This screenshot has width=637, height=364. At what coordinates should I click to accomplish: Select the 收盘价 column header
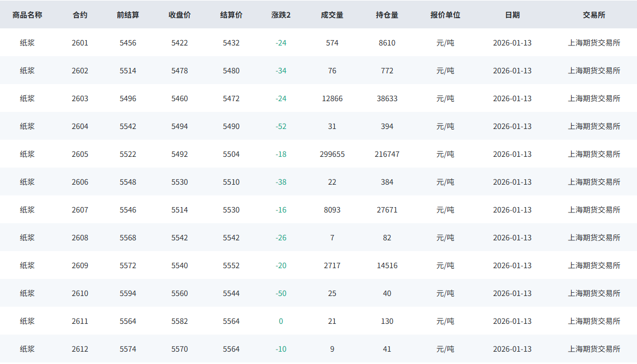pyautogui.click(x=179, y=15)
